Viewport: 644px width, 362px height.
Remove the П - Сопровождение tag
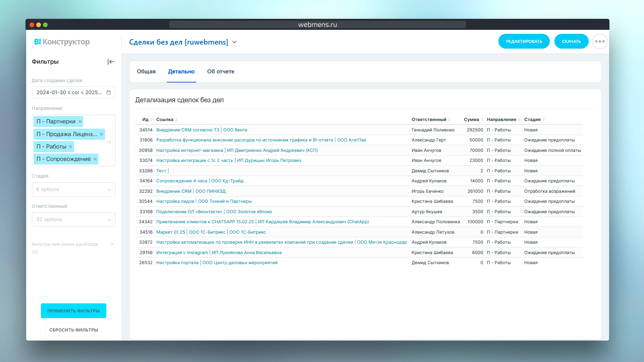click(95, 159)
